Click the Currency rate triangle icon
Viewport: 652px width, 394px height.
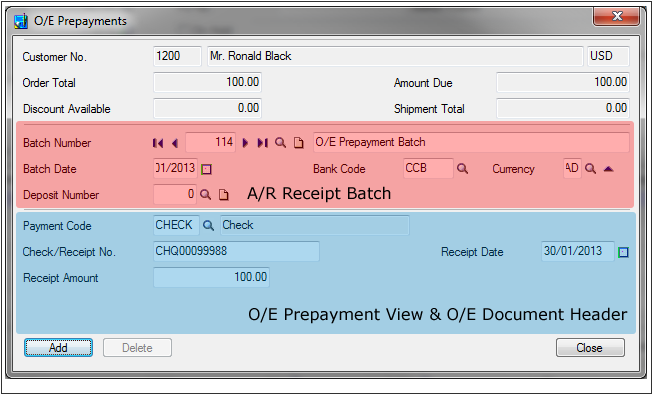tap(609, 169)
